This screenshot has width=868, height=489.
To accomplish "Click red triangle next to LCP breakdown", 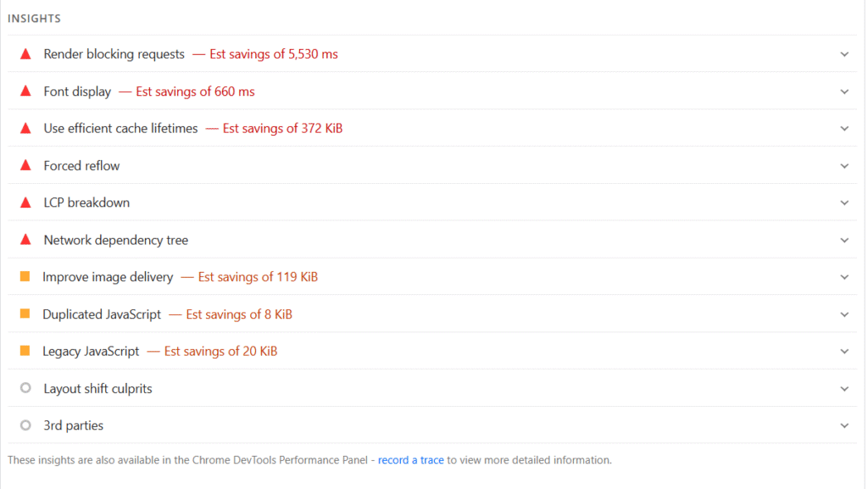I will click(25, 203).
